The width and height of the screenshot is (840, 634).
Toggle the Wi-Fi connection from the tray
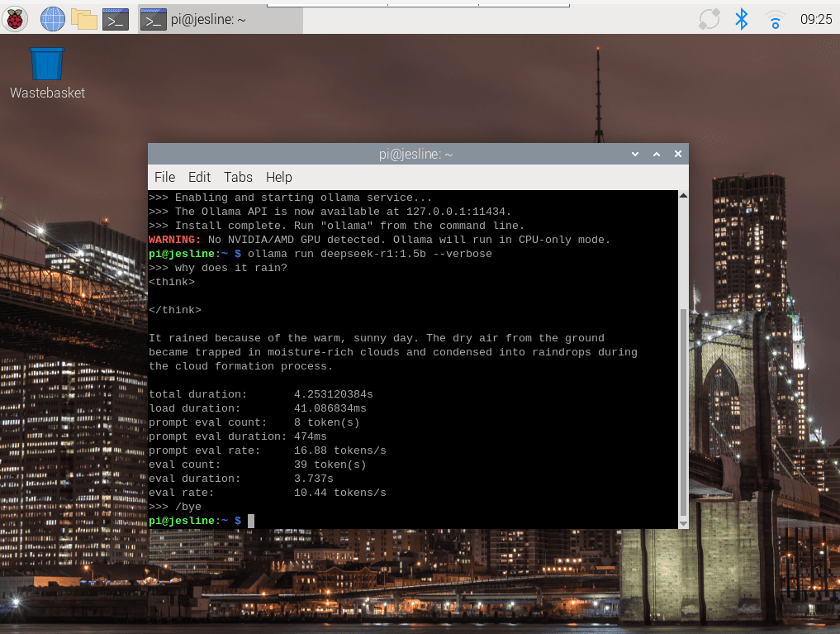[x=774, y=19]
